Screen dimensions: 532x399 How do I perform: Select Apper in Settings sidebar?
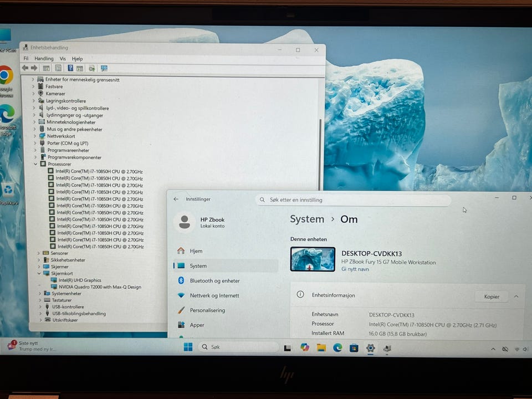pyautogui.click(x=226, y=325)
